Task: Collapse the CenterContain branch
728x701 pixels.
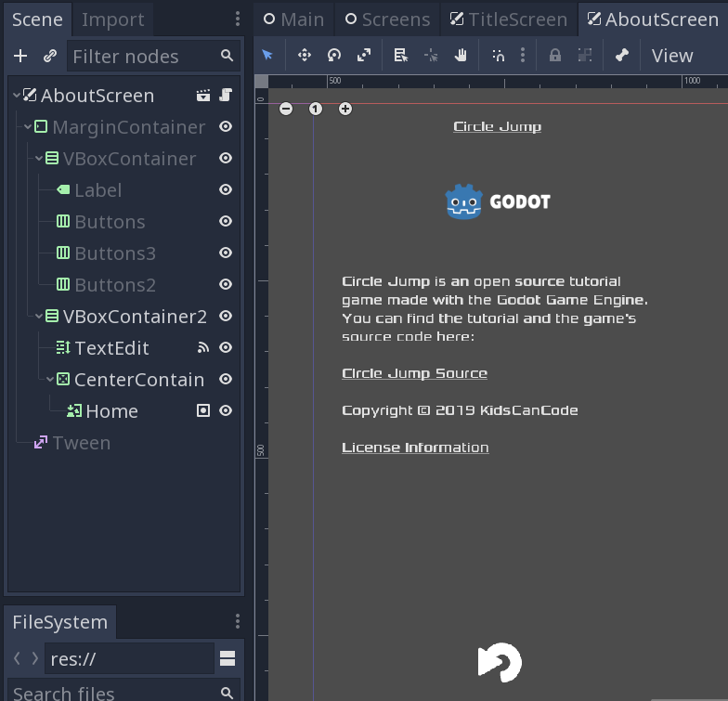Action: 50,379
